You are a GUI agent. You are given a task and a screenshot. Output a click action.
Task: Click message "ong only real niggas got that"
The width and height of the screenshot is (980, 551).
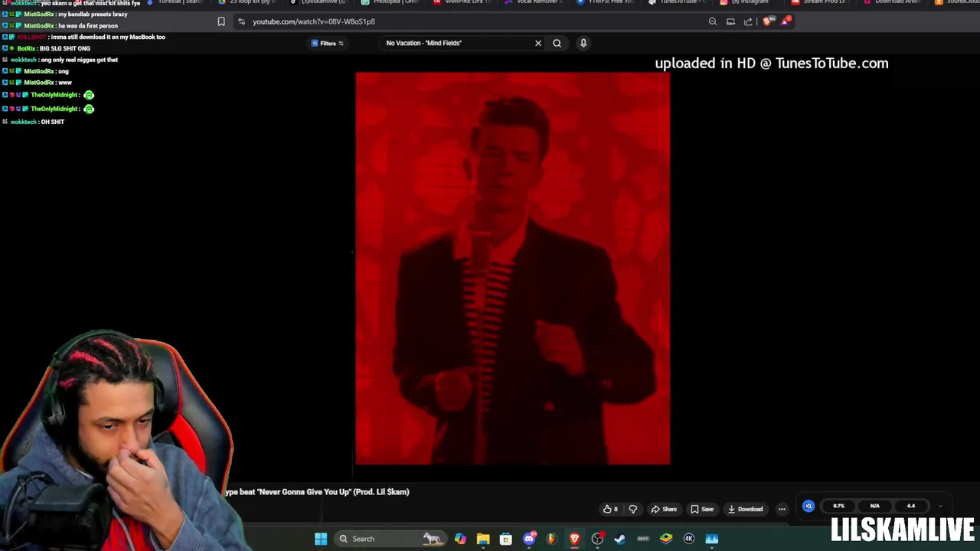[x=79, y=60]
